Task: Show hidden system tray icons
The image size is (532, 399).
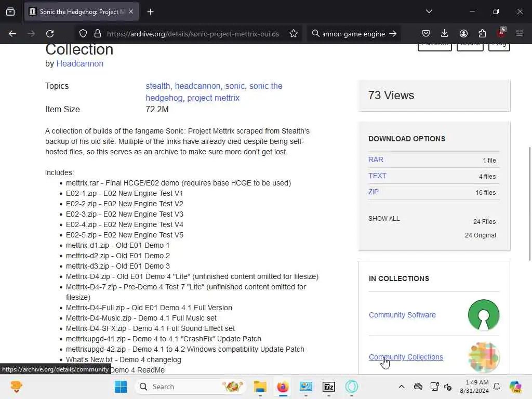Action: pos(402,387)
